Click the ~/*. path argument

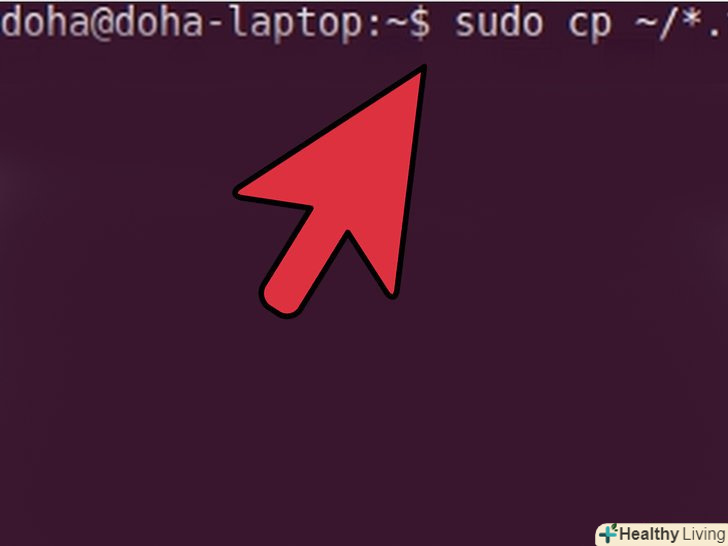[x=682, y=23]
